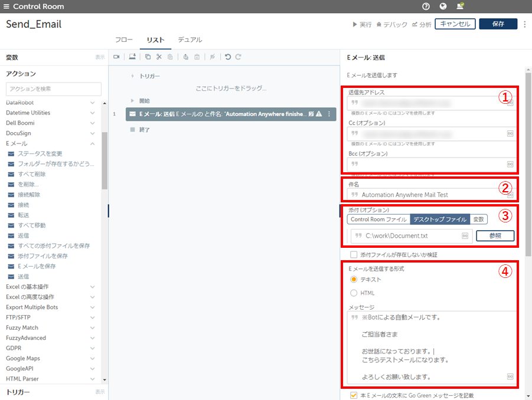
Task: Click the メッセージ text area
Action: click(x=431, y=347)
